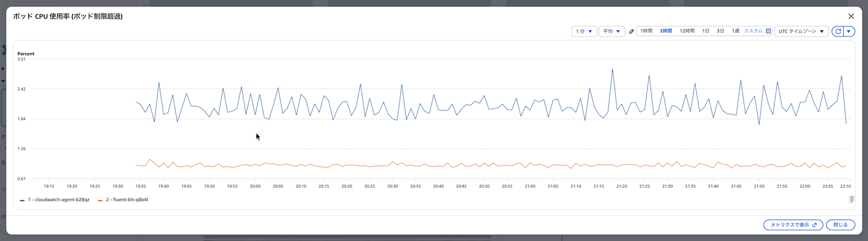
Task: Click the pencil edit icon in toolbar
Action: (x=631, y=31)
